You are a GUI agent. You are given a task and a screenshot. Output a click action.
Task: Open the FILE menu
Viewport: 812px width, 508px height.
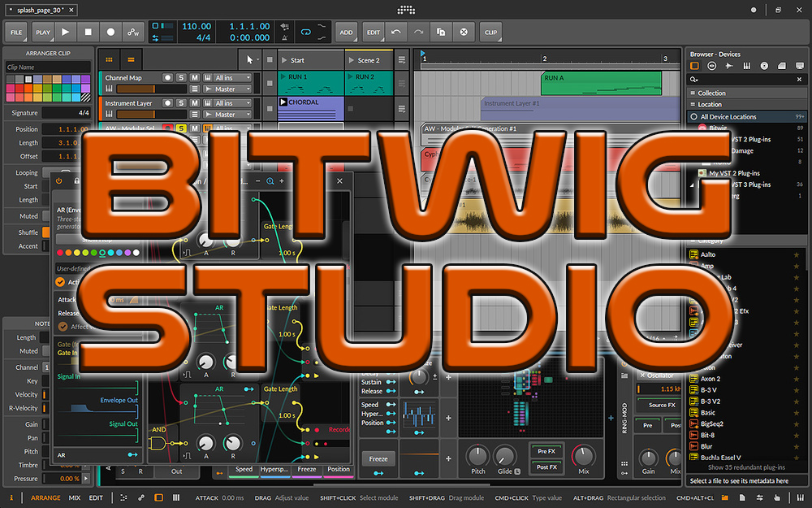(x=16, y=33)
